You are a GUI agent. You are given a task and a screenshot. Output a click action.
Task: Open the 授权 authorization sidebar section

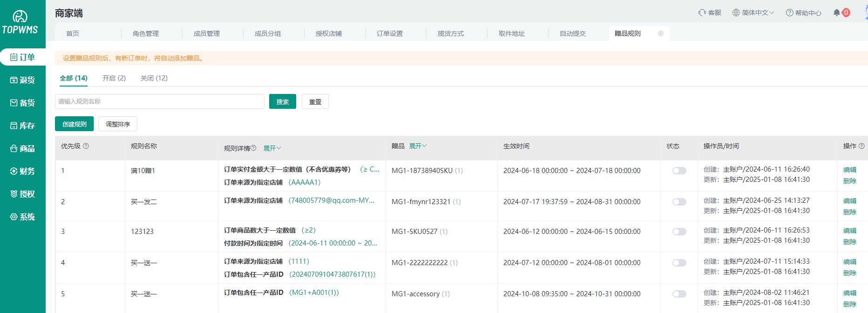22,194
